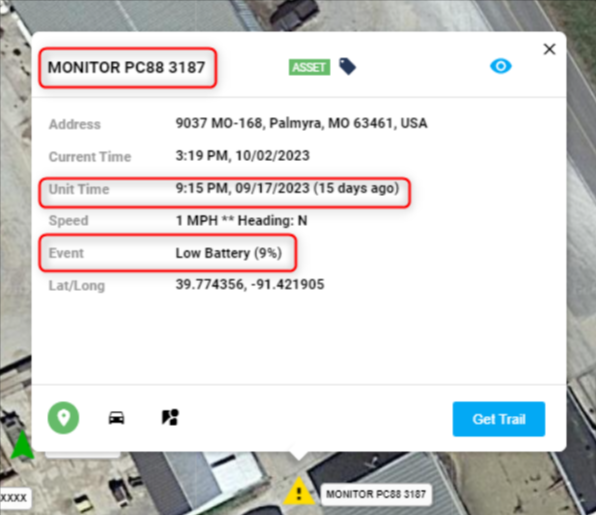
Task: Click the yellow warning triangle map marker
Action: 299,491
